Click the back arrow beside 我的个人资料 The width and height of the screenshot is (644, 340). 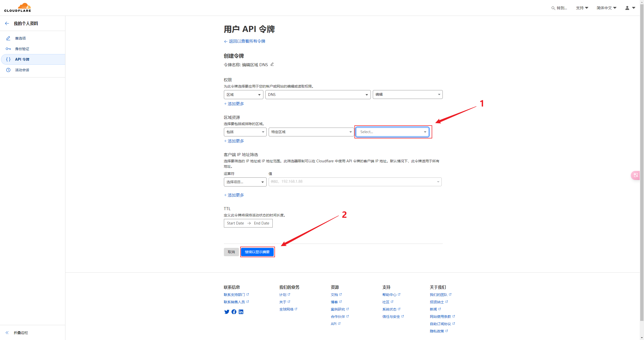point(7,23)
